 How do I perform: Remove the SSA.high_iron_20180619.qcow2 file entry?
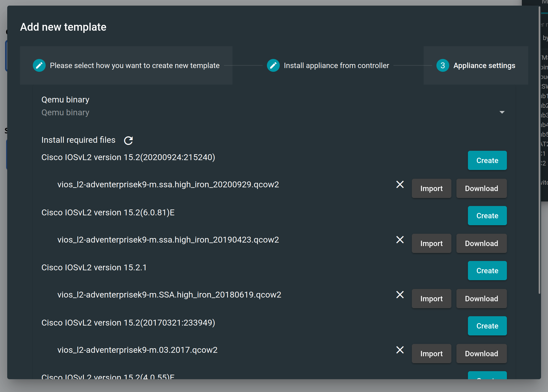point(400,295)
